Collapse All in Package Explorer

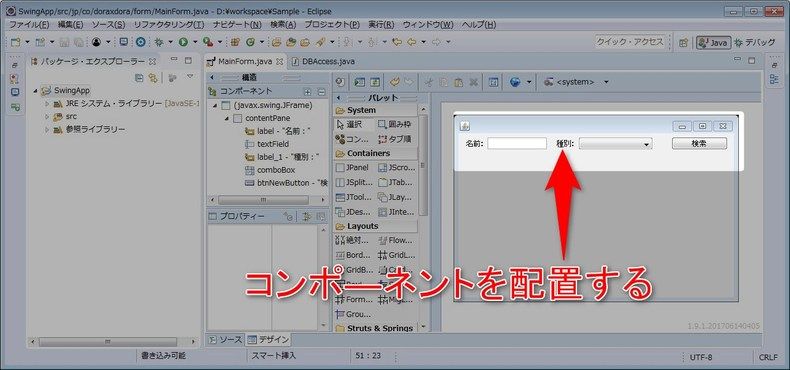[140, 78]
